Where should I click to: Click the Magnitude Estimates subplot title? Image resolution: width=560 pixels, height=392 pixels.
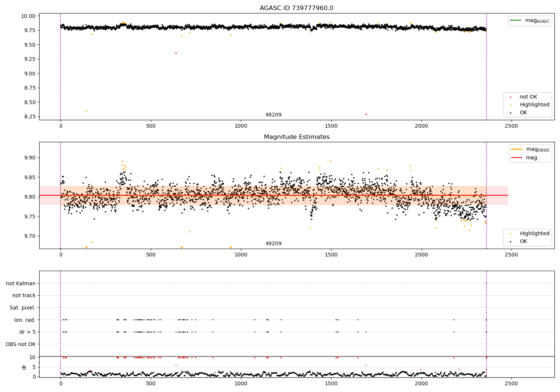[x=296, y=137]
